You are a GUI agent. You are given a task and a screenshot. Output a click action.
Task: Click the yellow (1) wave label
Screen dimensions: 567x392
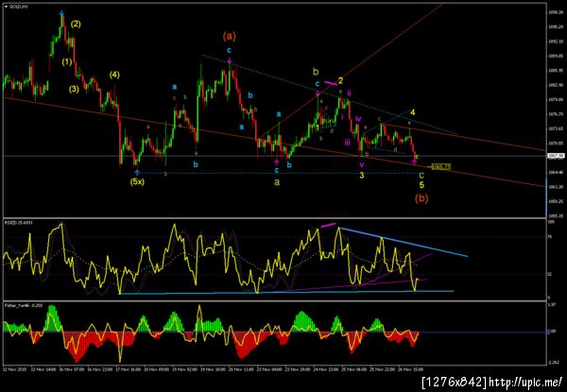coord(67,61)
